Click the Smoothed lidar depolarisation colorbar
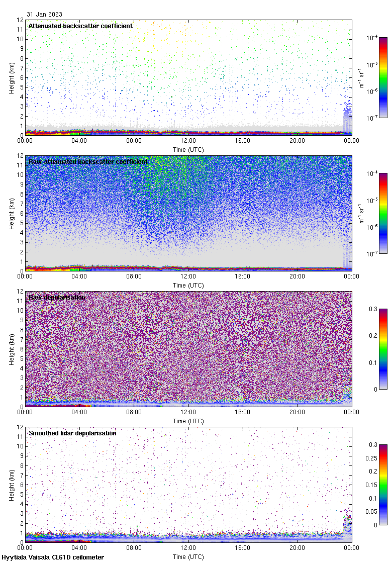 pos(383,485)
